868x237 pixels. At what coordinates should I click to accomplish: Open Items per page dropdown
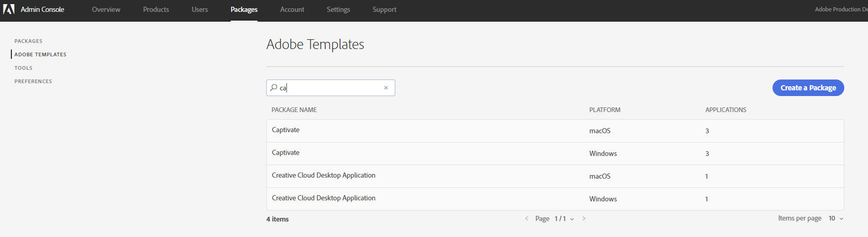tap(835, 218)
